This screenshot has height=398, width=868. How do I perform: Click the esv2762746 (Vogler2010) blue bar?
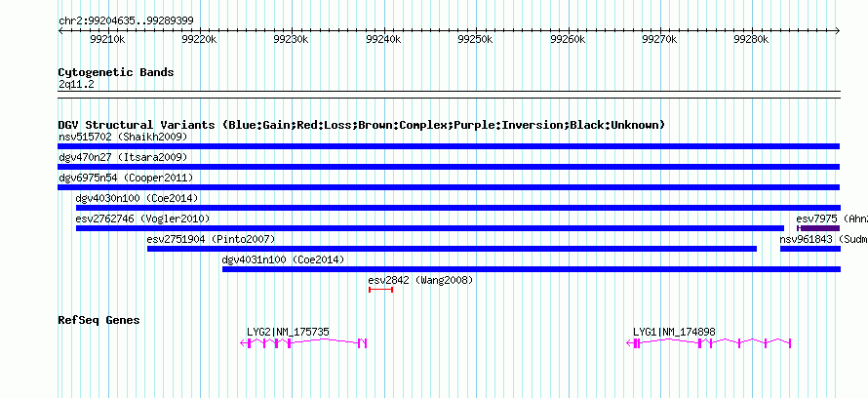[x=430, y=228]
